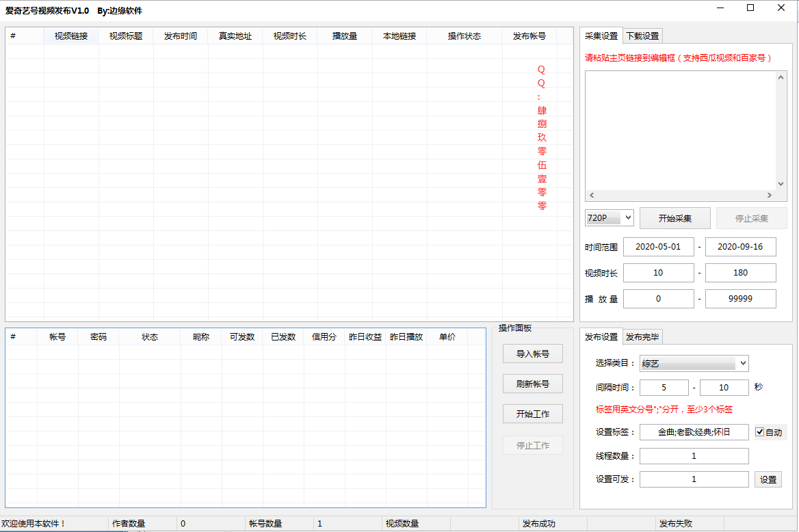799x532 pixels.
Task: Click the 操作状态 column header
Action: click(x=464, y=36)
